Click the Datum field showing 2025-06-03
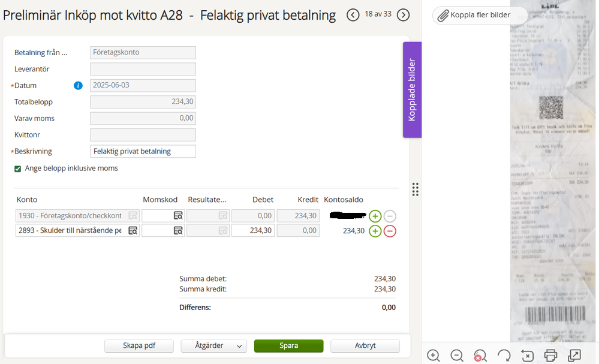 (143, 85)
